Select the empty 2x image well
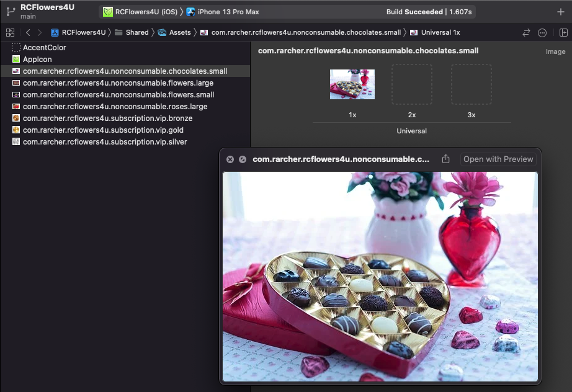The height and width of the screenshot is (392, 572). (412, 84)
